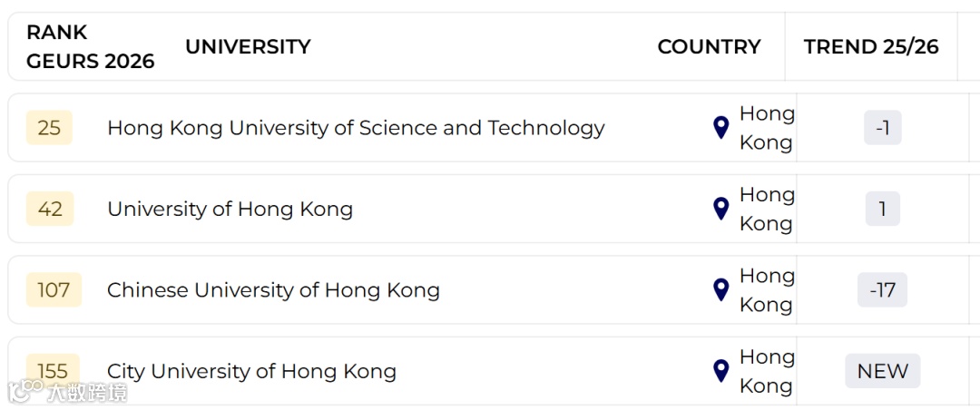Screen dimensions: 980x410
Task: Select rank badge 42
Action: point(50,209)
